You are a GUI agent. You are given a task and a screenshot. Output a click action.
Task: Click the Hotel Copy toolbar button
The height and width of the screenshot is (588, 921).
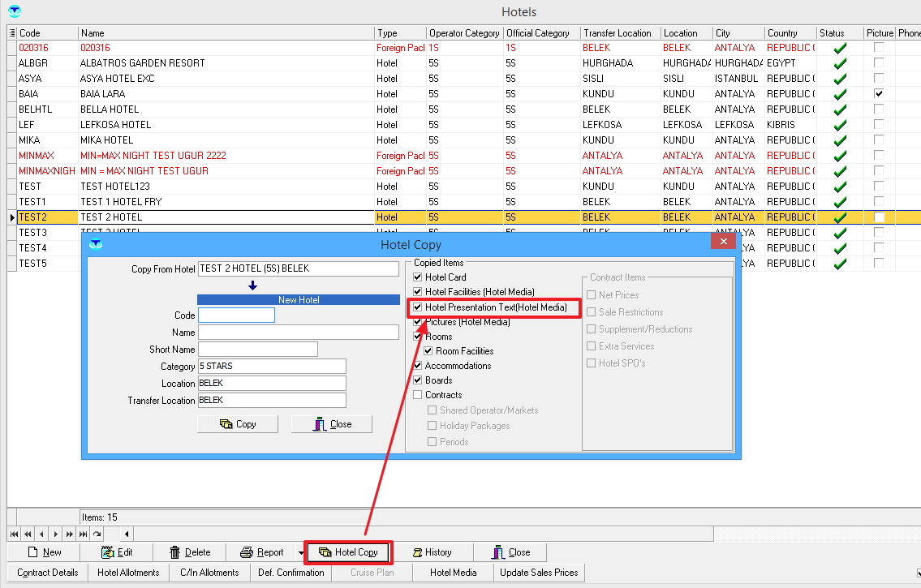[x=348, y=552]
